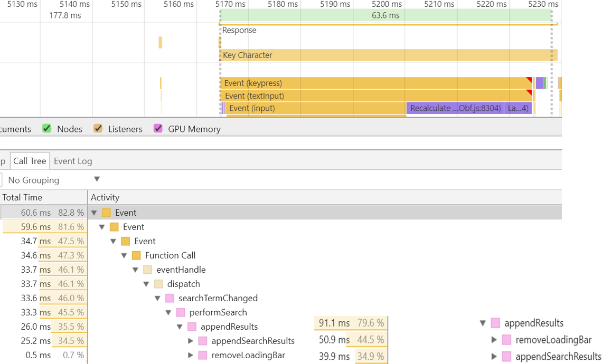Sort by the Total Time column header
Viewport: 611px width, 364px height.
(44, 197)
